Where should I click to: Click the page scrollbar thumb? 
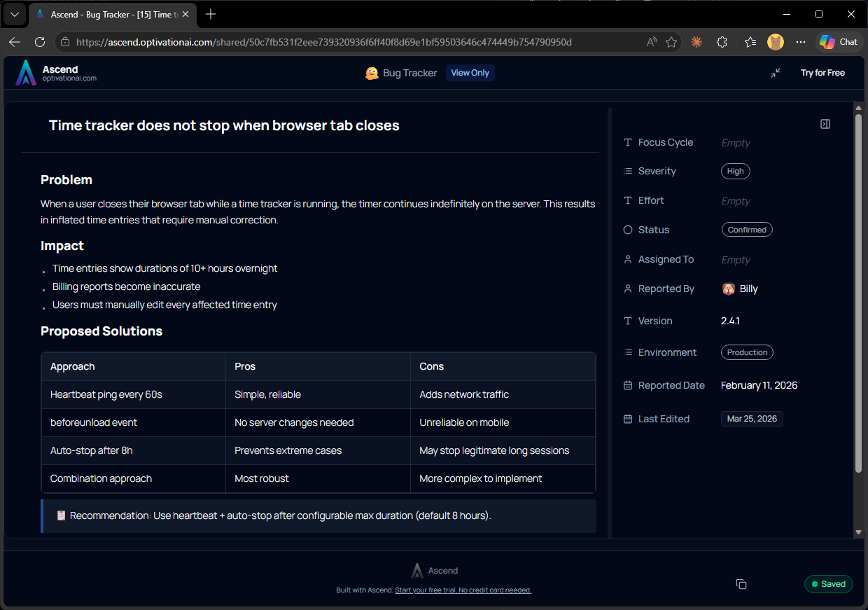click(x=859, y=293)
